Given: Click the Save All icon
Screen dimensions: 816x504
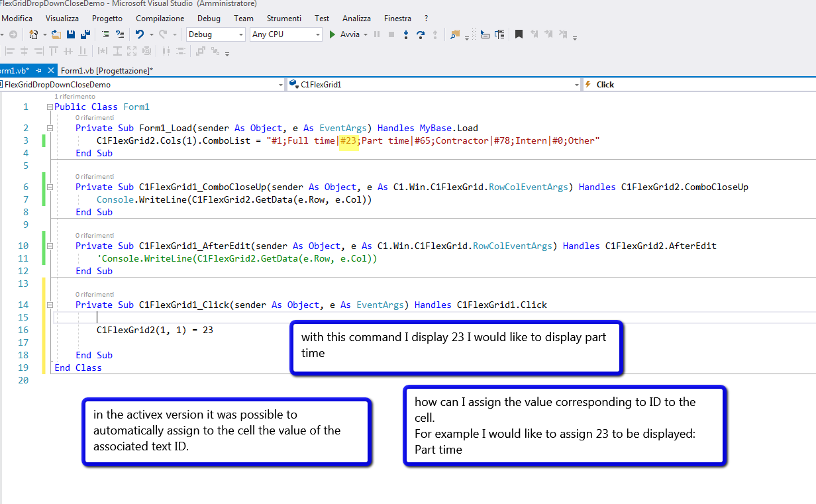Looking at the screenshot, I should point(85,34).
